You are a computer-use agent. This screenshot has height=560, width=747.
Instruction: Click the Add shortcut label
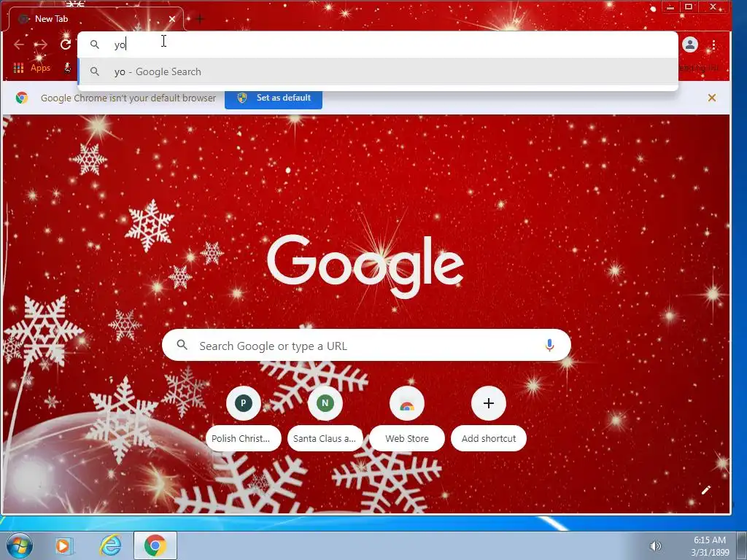[489, 438]
